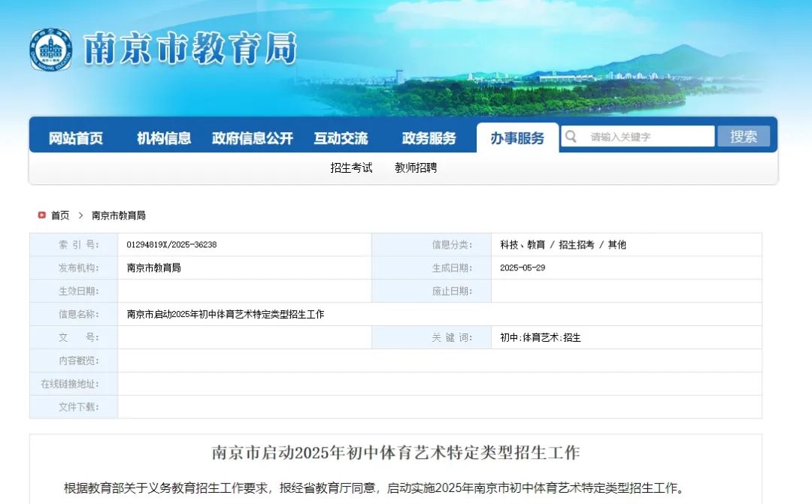
Task: Click the 在线链接地址 label cell
Action: click(74, 384)
